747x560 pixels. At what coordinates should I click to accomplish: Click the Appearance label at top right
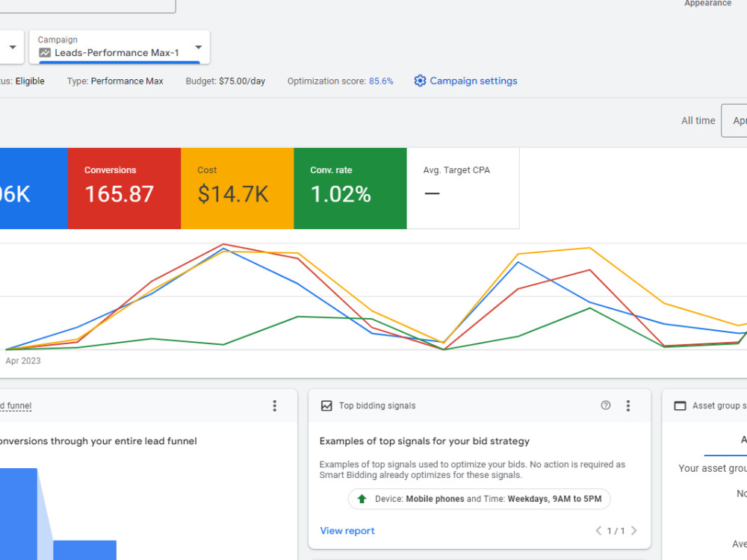[707, 3]
